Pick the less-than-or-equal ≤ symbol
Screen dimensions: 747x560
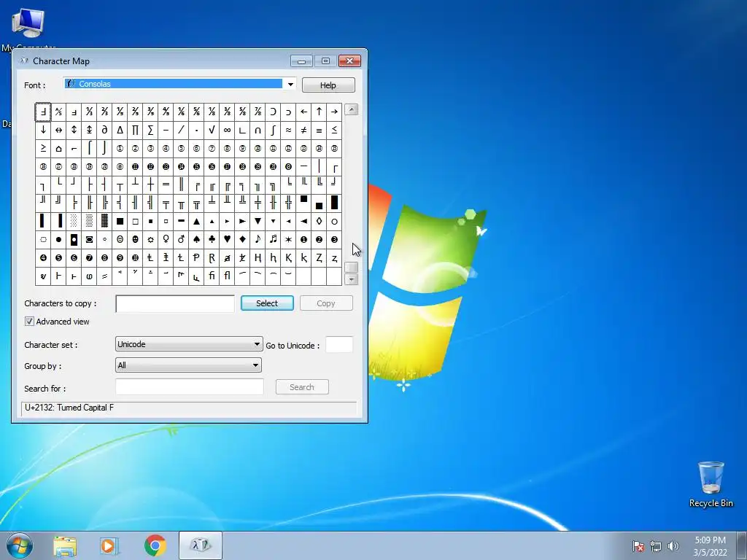tap(334, 130)
